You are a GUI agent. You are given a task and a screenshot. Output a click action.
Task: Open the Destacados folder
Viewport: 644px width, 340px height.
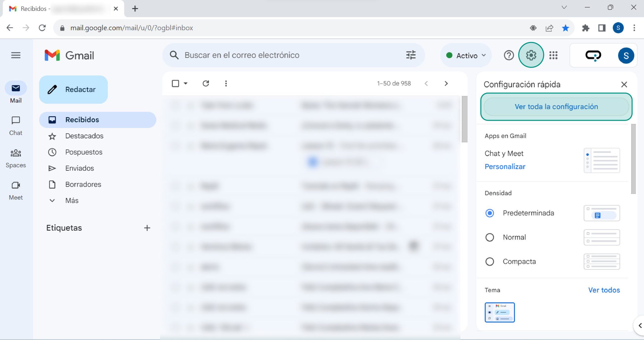point(84,136)
